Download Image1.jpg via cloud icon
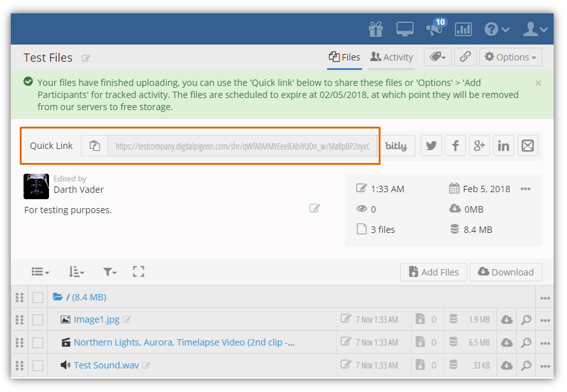 point(507,319)
